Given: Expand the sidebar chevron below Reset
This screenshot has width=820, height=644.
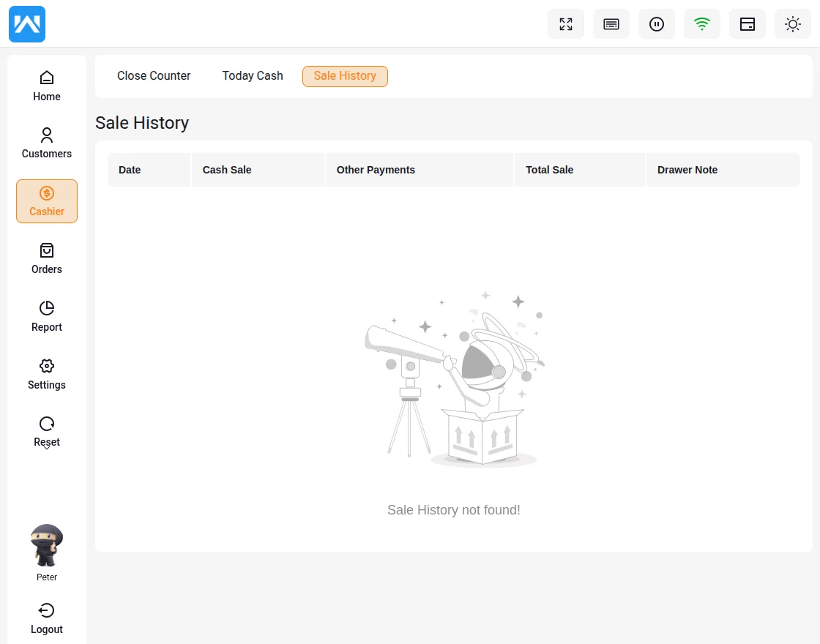Looking at the screenshot, I should click(47, 447).
